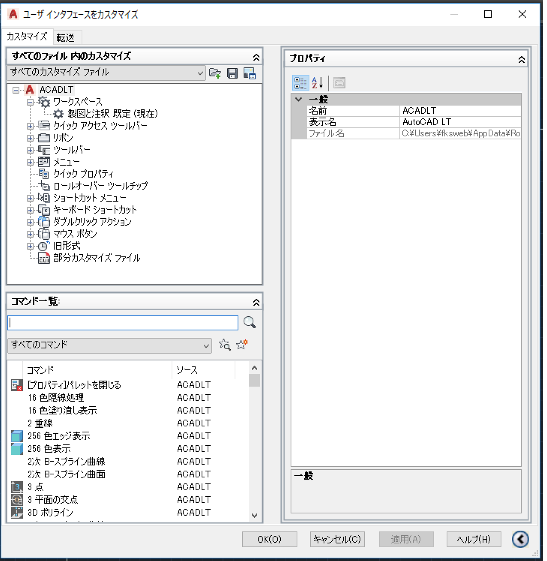Switch properties to categorized view
547x561 pixels.
click(x=300, y=83)
